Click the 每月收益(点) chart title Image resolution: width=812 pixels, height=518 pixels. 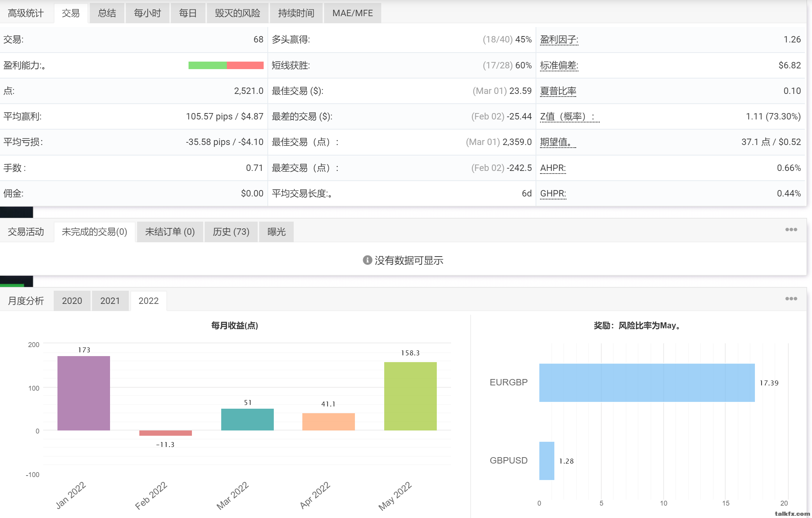click(x=234, y=326)
